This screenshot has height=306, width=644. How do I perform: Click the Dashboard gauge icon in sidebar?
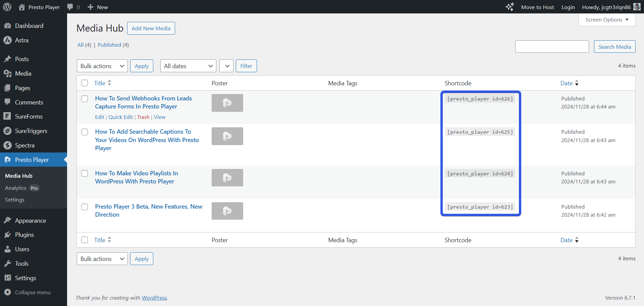coord(7,26)
